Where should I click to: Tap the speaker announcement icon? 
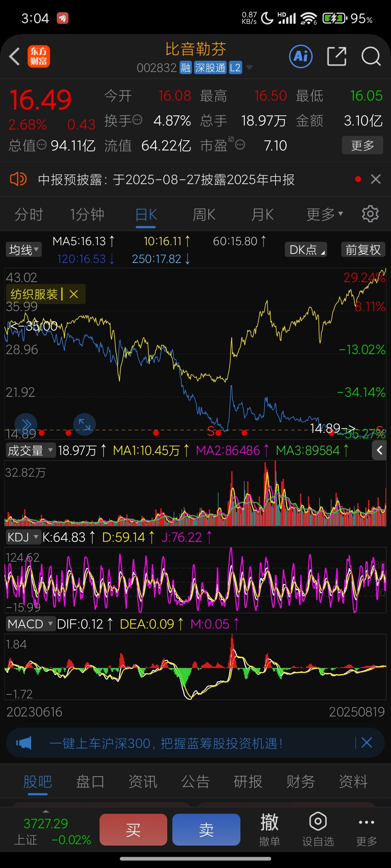click(x=18, y=179)
